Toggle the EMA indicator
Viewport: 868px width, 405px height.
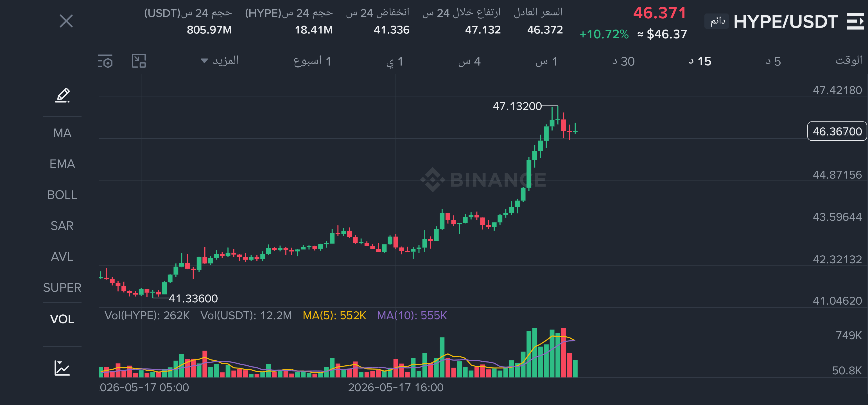[62, 164]
